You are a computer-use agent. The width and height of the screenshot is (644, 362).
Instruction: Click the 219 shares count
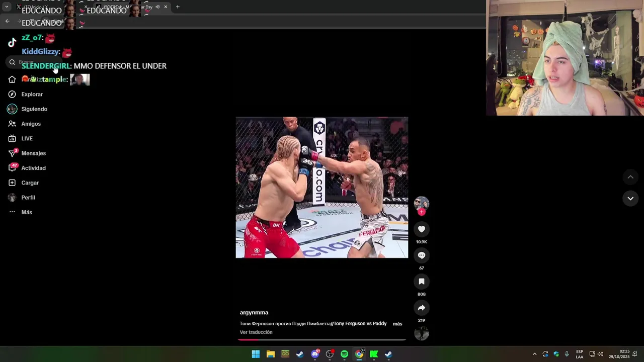(x=422, y=320)
